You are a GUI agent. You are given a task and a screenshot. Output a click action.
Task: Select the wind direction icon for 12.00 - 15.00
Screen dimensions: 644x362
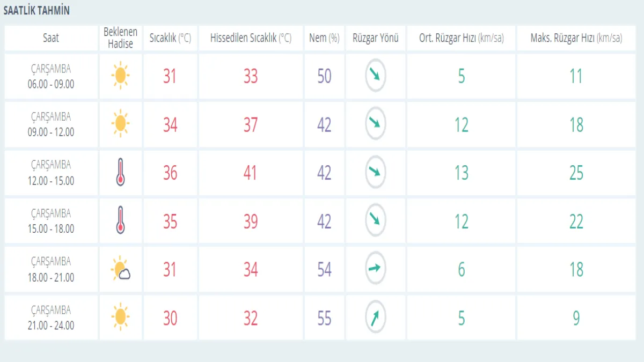(x=375, y=173)
